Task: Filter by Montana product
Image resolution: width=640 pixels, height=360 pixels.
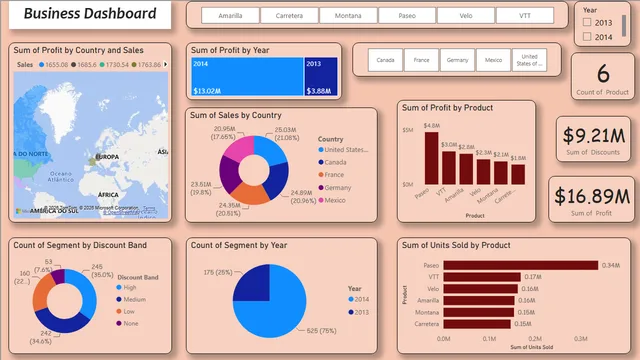Action: [x=348, y=16]
